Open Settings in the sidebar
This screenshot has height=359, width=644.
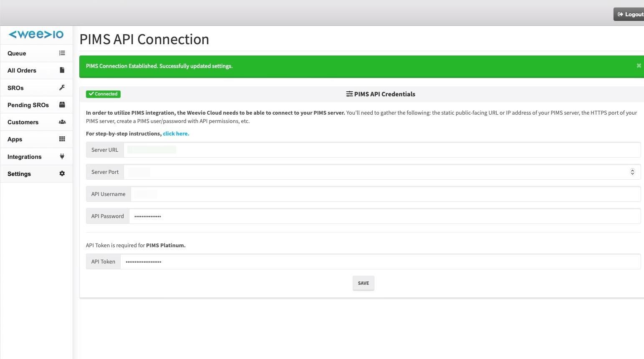tap(36, 174)
